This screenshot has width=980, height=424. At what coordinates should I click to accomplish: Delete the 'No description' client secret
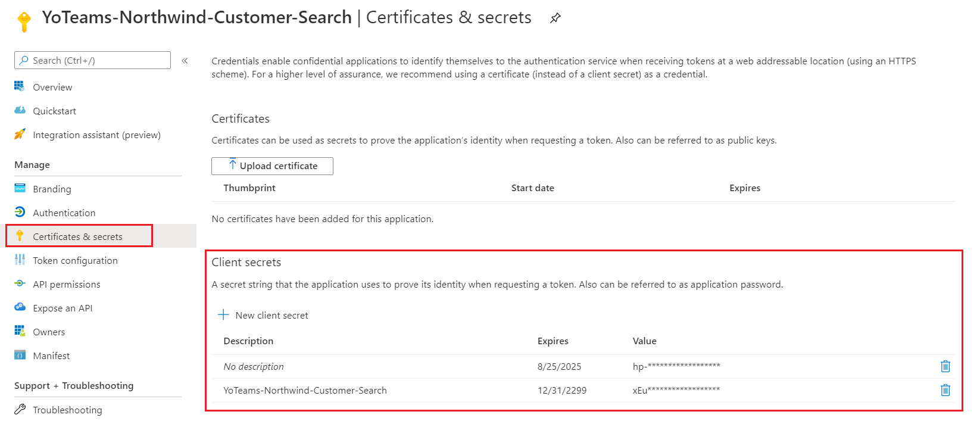coord(945,367)
